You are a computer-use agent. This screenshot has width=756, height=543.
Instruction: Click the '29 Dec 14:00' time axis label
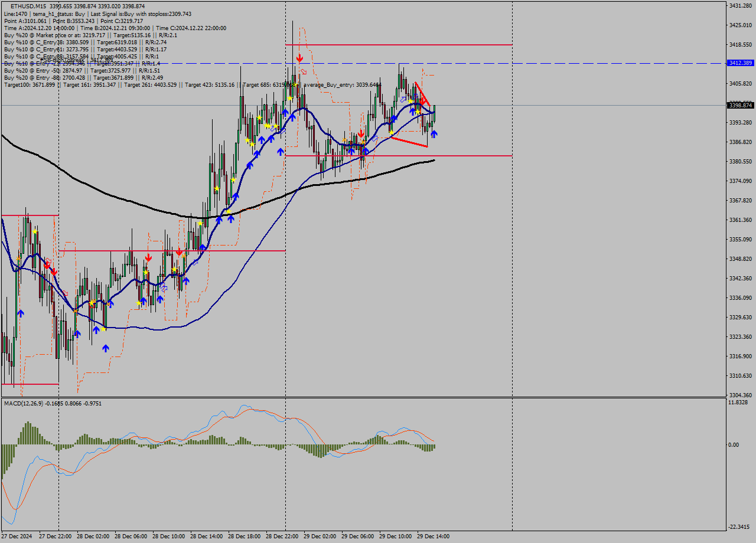(x=434, y=537)
